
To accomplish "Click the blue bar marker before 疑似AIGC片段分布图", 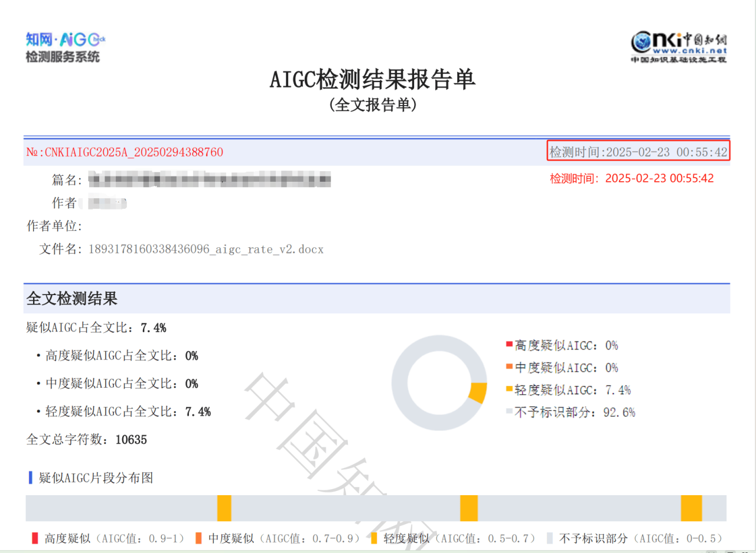I will [x=30, y=477].
